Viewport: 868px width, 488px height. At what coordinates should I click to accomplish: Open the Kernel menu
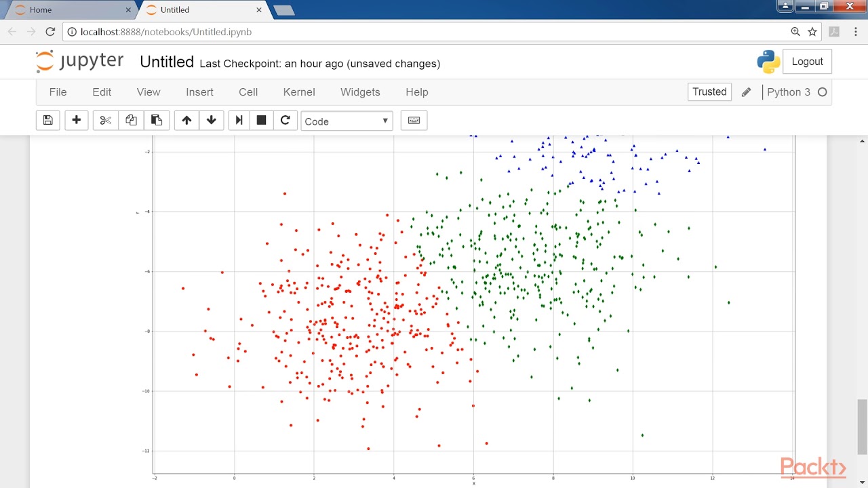click(299, 92)
